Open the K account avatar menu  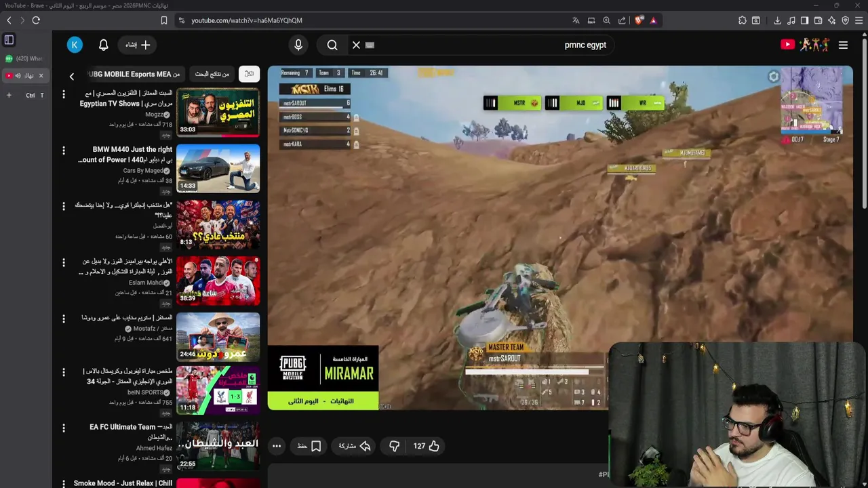pos(75,45)
